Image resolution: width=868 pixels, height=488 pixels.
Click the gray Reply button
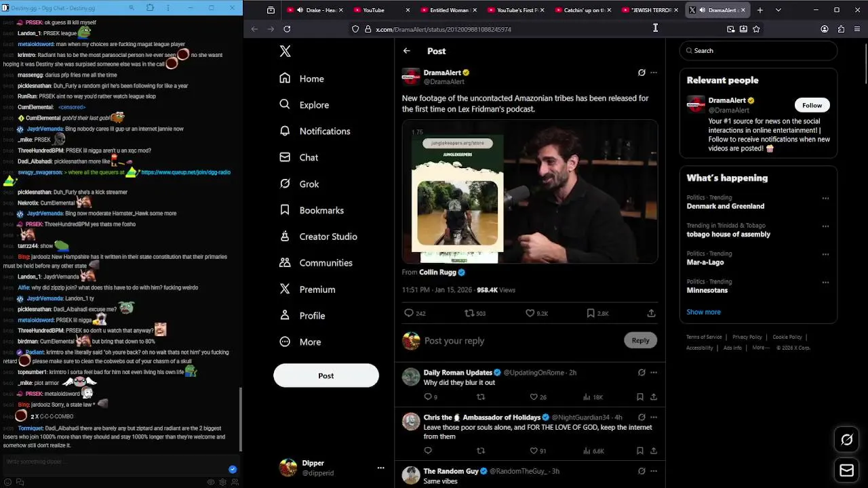(x=640, y=340)
